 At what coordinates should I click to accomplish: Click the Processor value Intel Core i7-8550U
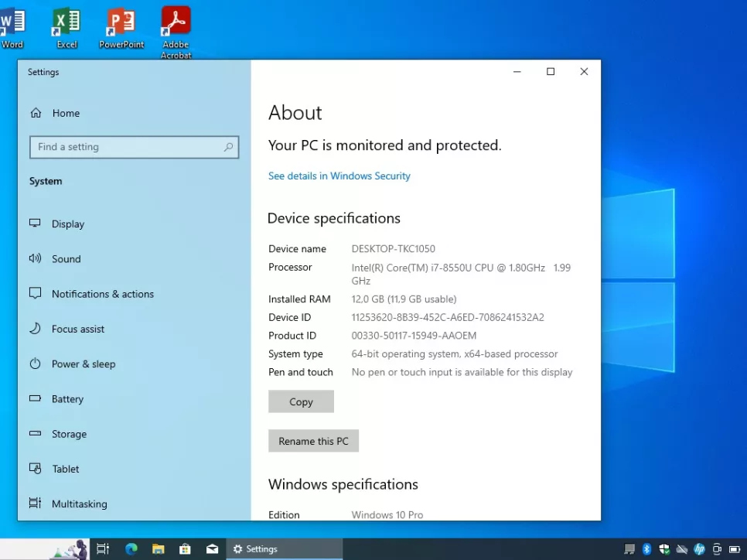(x=461, y=274)
